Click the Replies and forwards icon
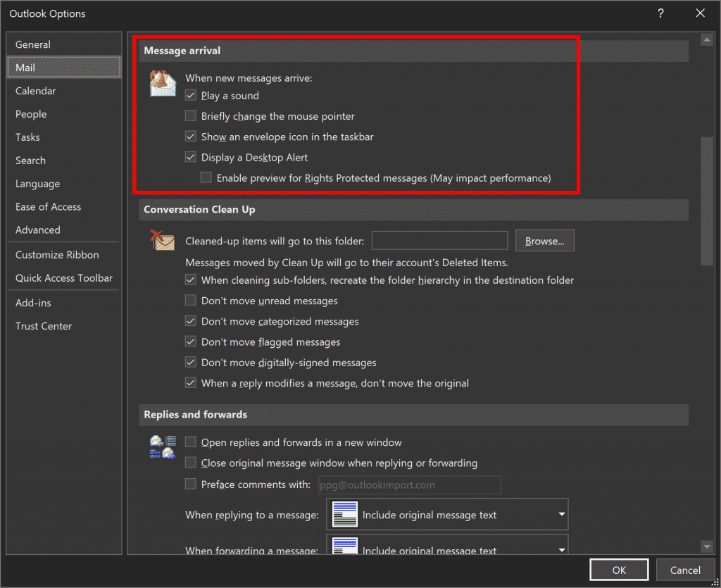The width and height of the screenshot is (721, 588). pyautogui.click(x=163, y=447)
